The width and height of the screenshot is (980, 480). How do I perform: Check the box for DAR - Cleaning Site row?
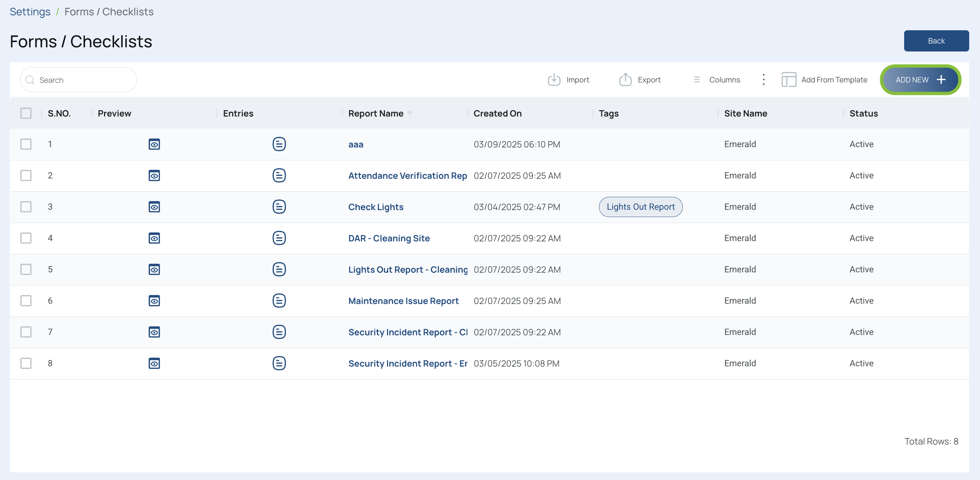[26, 238]
